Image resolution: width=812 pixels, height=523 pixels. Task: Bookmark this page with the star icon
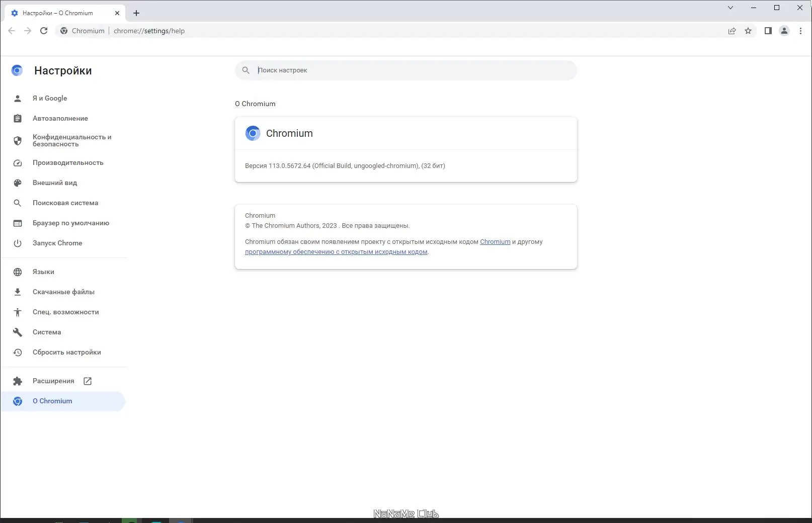[748, 31]
